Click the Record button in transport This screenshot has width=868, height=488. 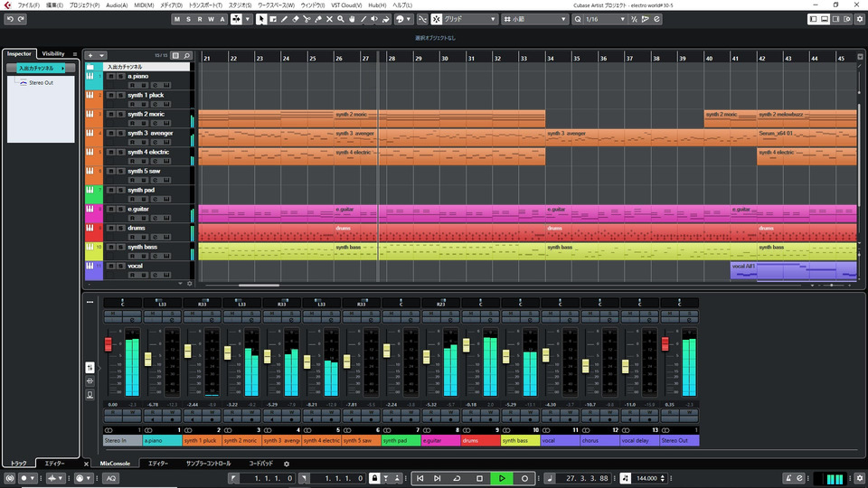pyautogui.click(x=524, y=477)
